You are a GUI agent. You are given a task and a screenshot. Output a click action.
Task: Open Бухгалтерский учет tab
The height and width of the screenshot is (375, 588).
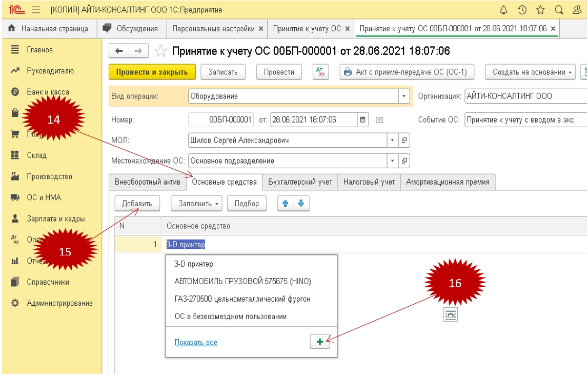300,182
